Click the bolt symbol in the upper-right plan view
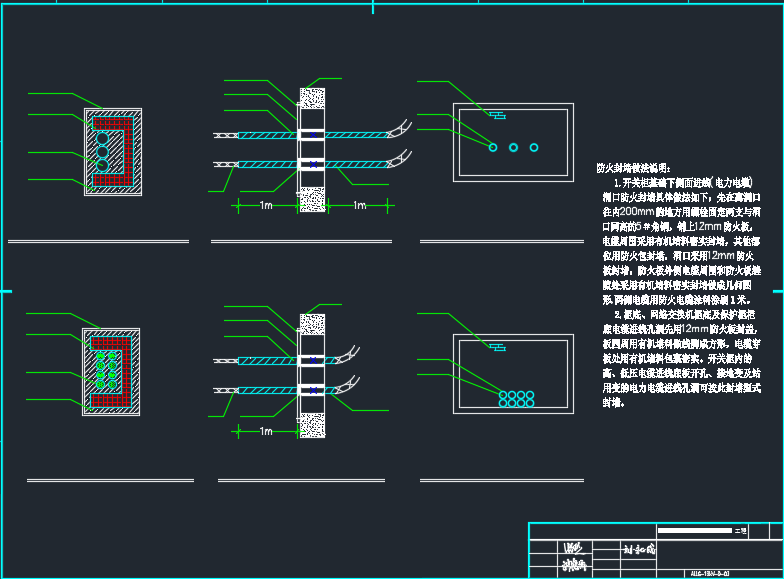Viewport: 784px width, 579px height. 498,116
